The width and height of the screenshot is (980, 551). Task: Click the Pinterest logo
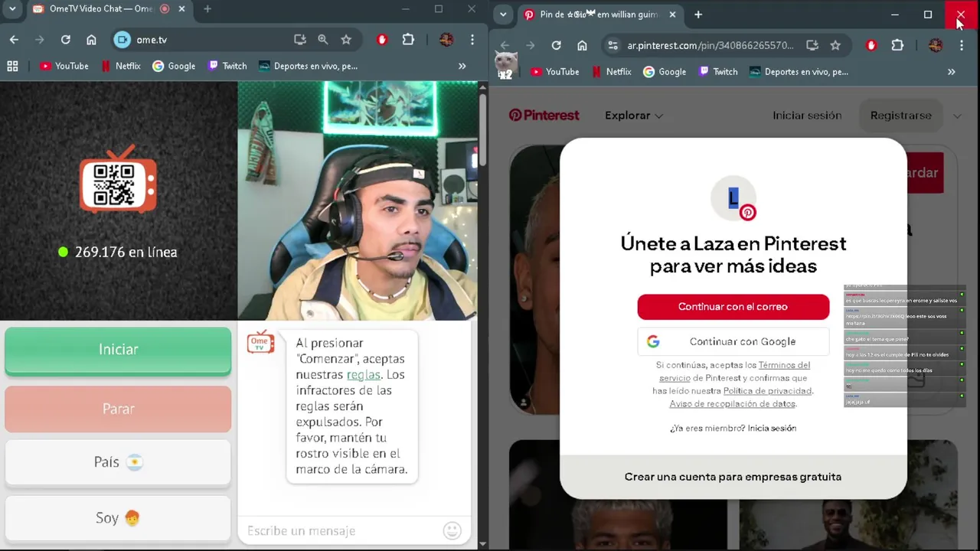(x=544, y=116)
